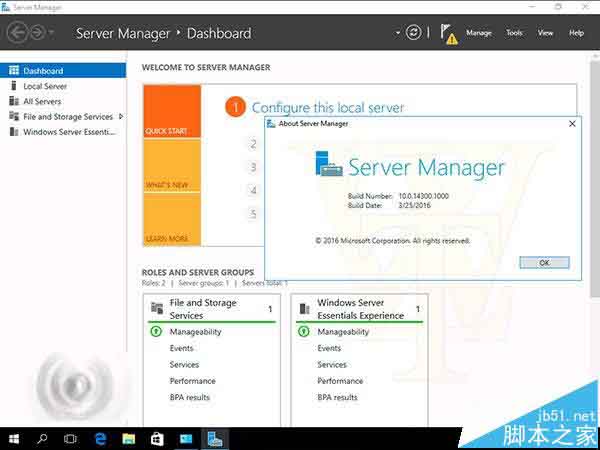
Task: Switch to Server Manager taskbar icon
Action: pyautogui.click(x=215, y=439)
